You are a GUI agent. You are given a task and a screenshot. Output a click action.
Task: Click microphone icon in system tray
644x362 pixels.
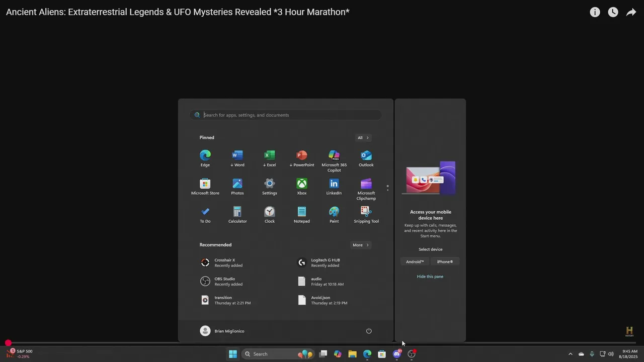[x=592, y=354]
